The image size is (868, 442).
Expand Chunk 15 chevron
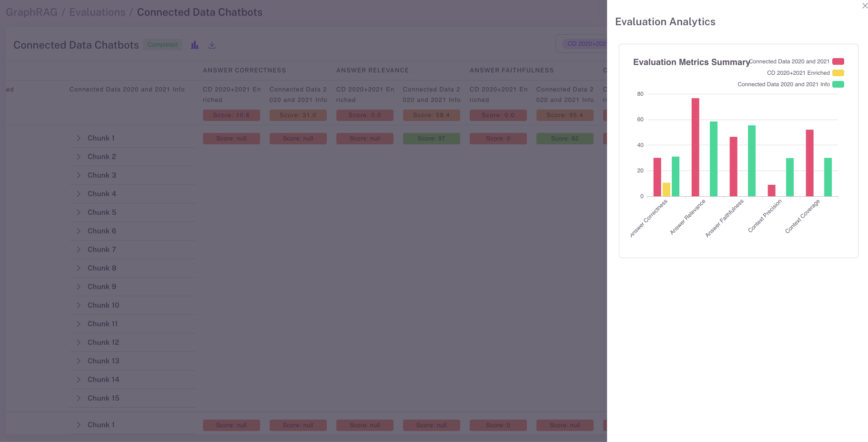79,398
